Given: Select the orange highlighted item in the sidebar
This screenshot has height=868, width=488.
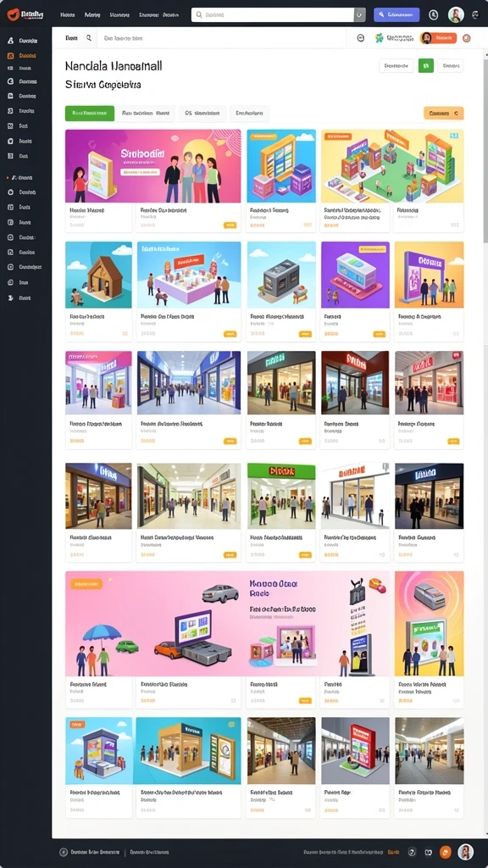Looking at the screenshot, I should 22,55.
